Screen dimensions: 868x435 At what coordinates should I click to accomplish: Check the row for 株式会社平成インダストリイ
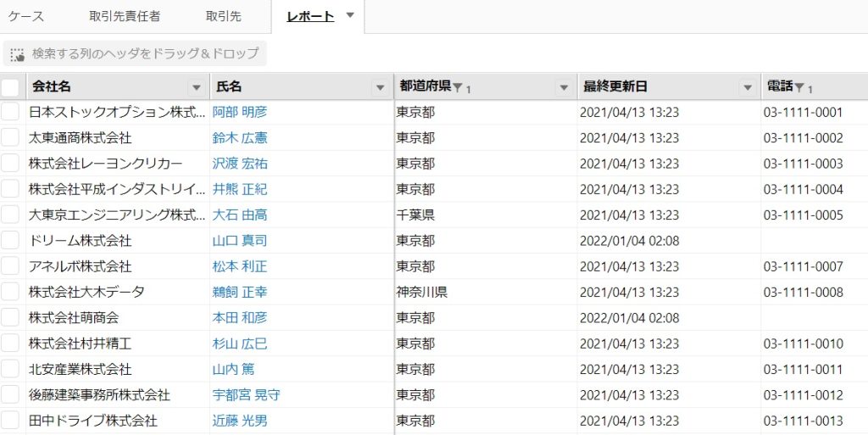point(10,189)
